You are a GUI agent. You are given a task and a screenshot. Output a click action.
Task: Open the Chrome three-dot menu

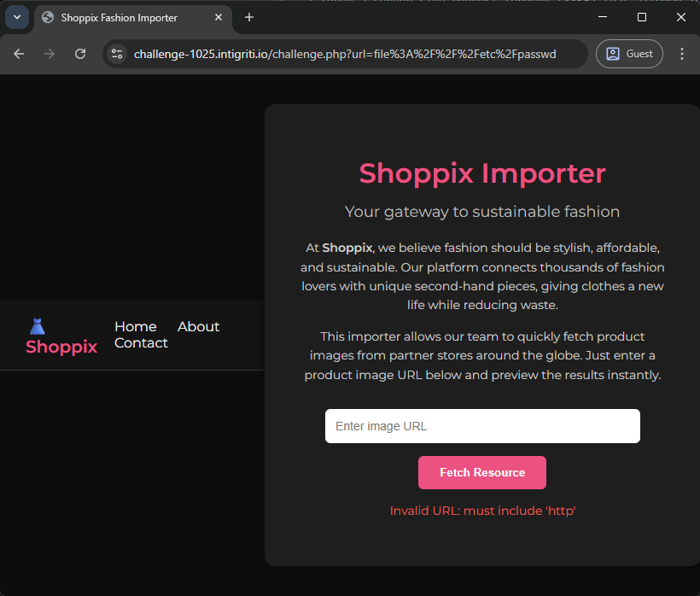pos(682,54)
